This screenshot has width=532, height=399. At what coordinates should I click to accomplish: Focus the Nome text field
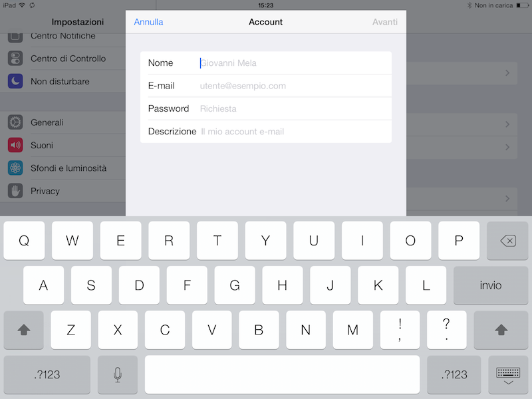[293, 63]
